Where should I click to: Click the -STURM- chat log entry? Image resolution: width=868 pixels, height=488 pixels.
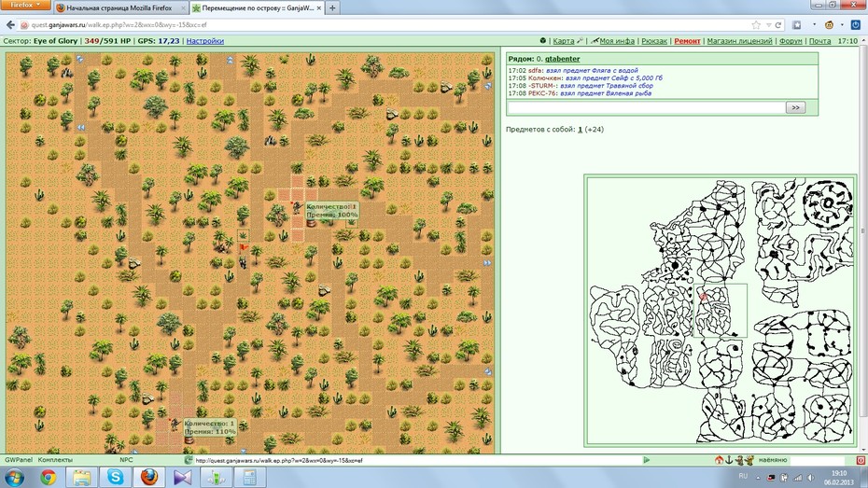pyautogui.click(x=581, y=86)
